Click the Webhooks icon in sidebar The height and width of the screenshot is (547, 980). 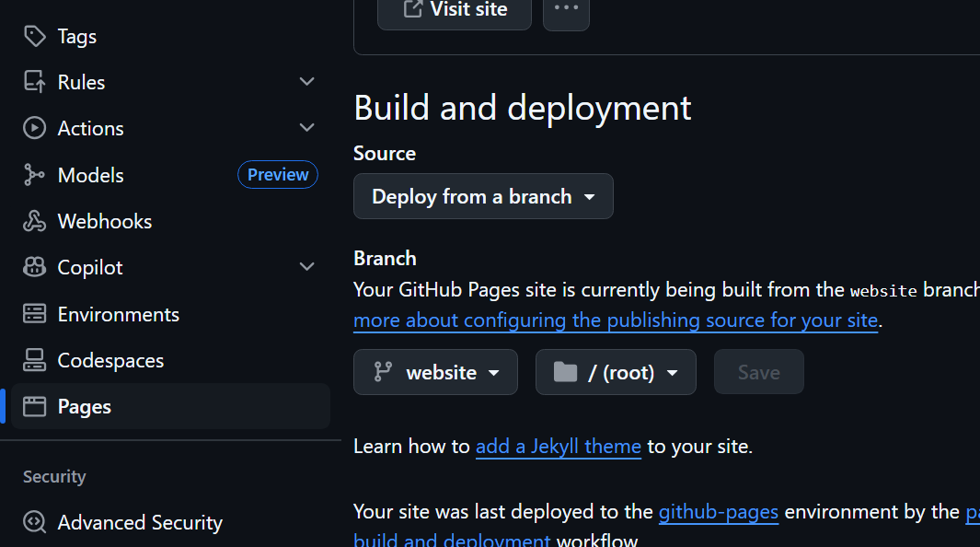click(x=34, y=221)
